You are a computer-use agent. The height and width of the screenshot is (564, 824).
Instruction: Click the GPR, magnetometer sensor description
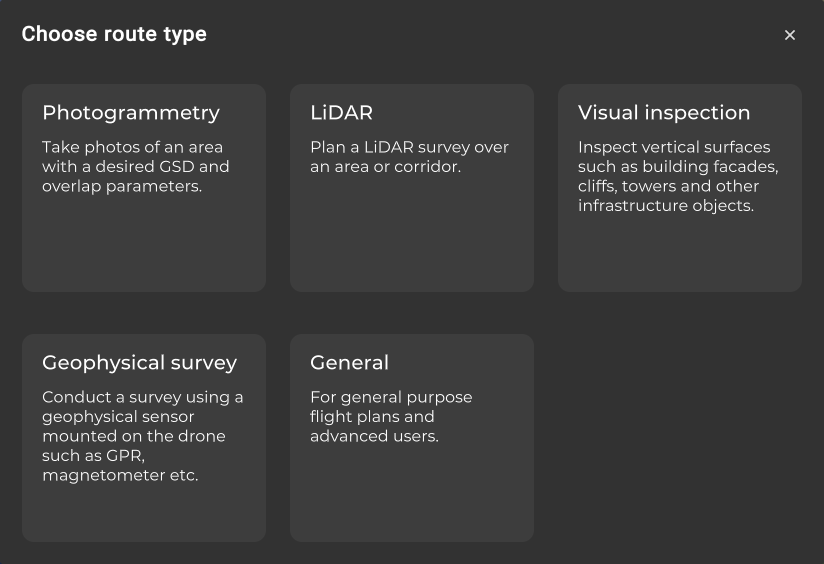tap(142, 436)
